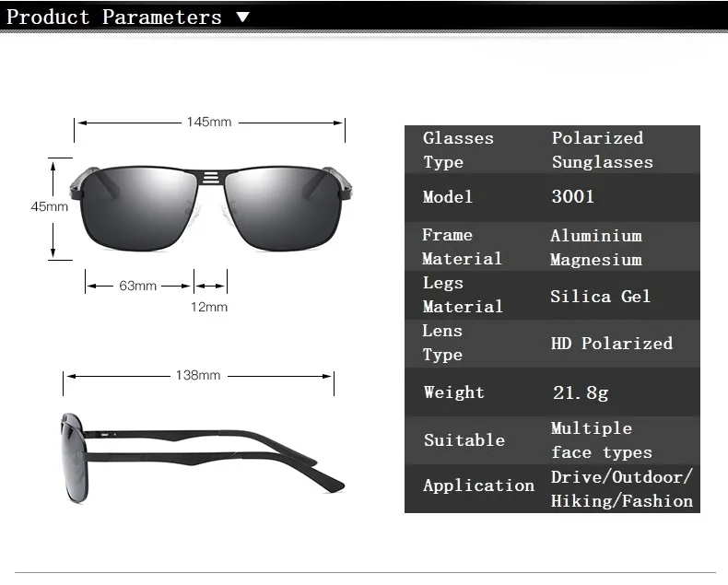Click the side view sunglasses image
The image size is (728, 585).
click(203, 458)
